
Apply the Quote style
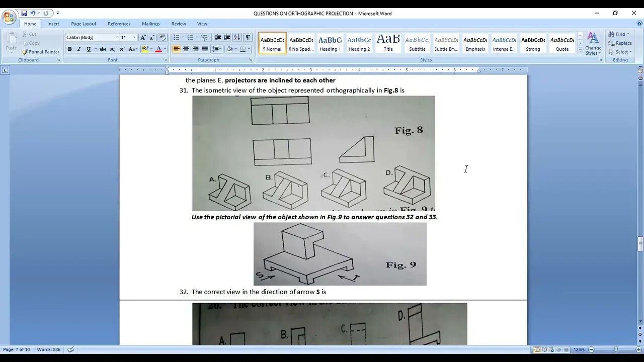click(562, 43)
